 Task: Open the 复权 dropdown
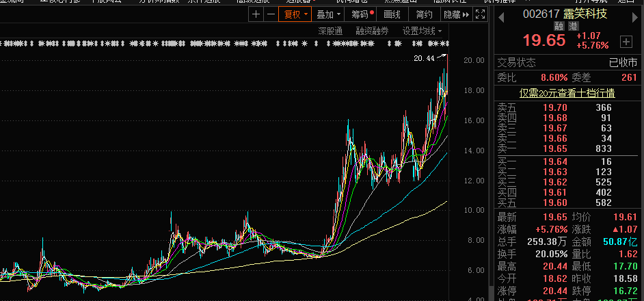click(x=295, y=14)
